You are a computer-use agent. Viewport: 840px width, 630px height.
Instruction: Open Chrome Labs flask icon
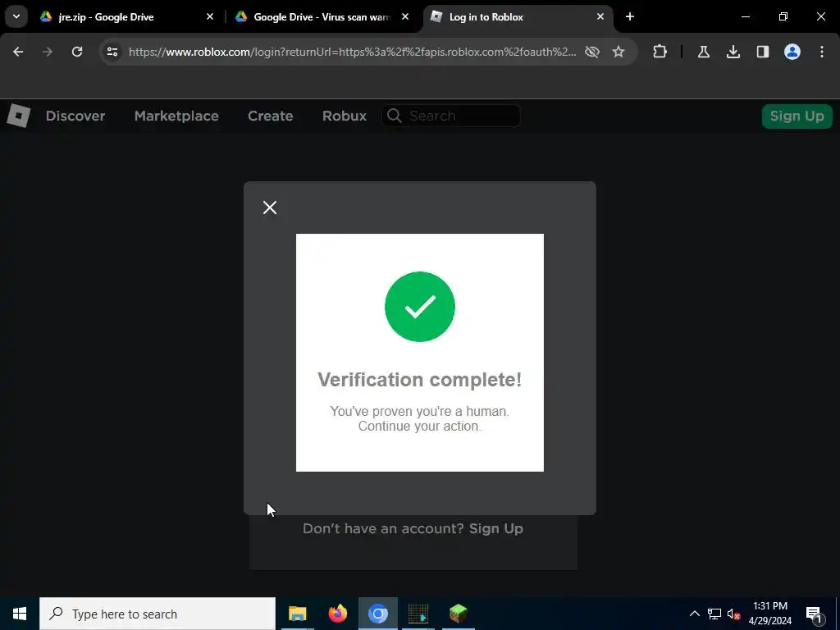point(703,52)
